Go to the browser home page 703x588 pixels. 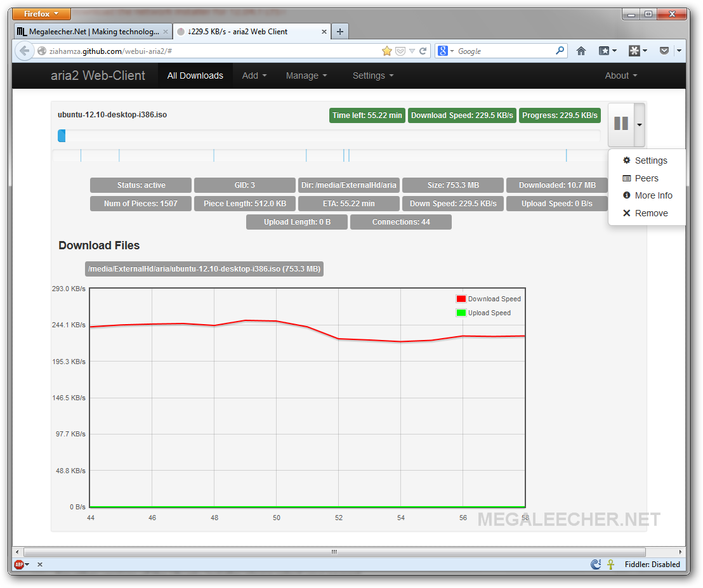pos(581,51)
